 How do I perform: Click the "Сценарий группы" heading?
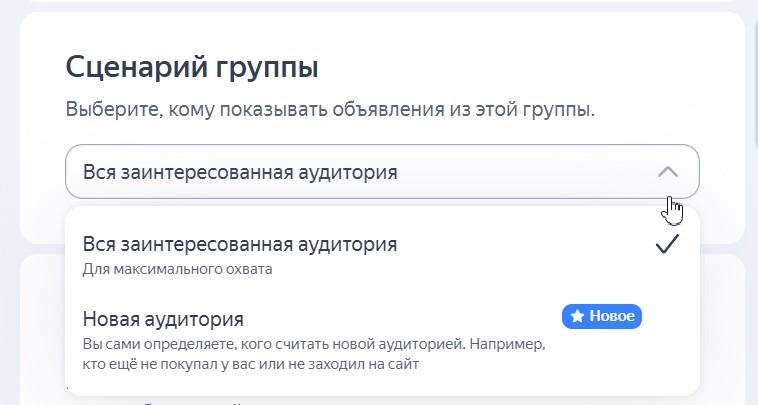[192, 68]
